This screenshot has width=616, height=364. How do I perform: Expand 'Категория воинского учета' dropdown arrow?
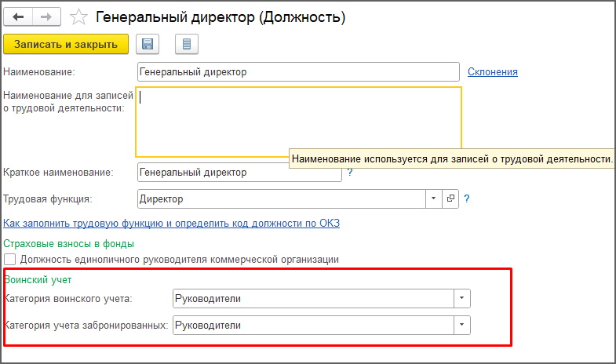(462, 299)
